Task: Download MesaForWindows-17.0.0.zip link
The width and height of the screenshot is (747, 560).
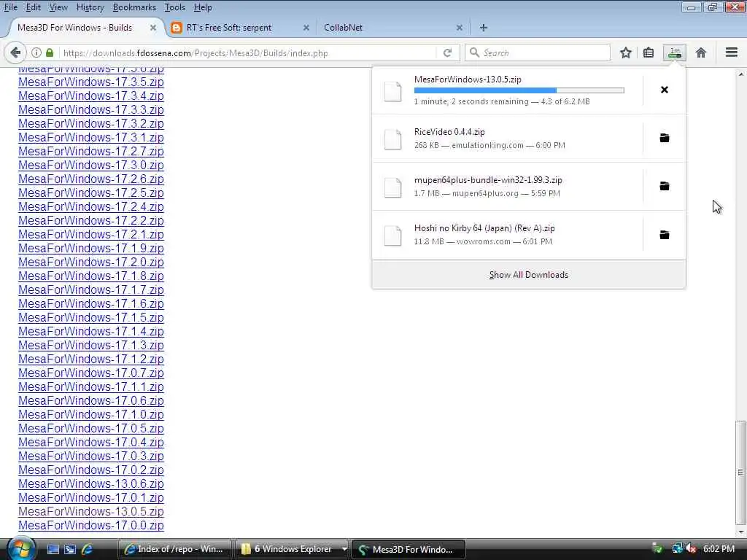Action: click(x=91, y=525)
